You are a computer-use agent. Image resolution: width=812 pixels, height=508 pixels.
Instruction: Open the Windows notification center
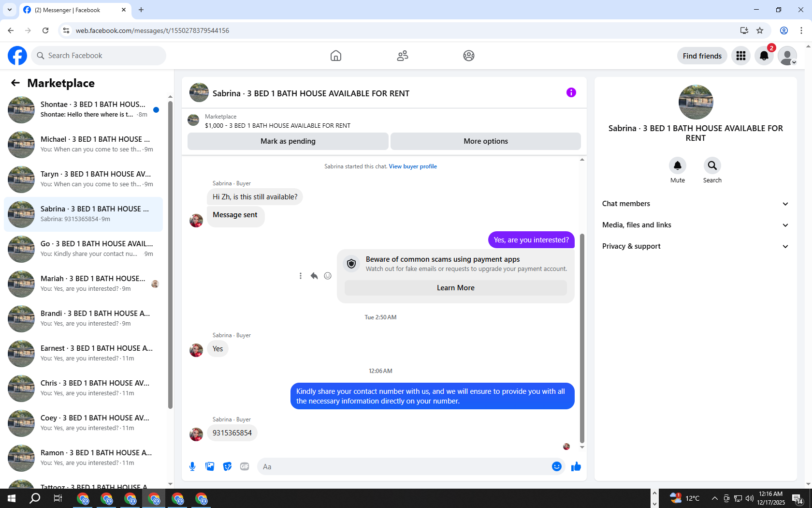tap(797, 498)
